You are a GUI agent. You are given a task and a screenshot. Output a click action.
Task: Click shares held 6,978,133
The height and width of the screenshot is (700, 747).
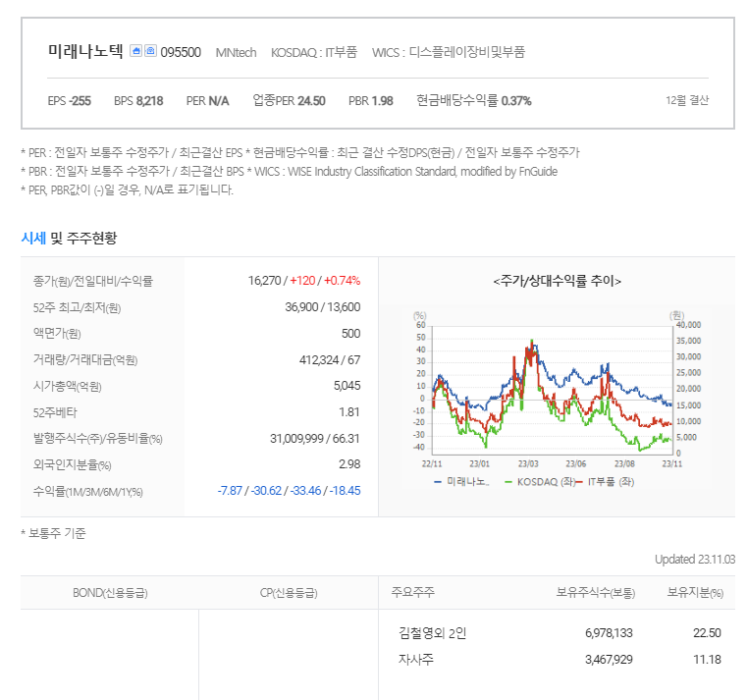[609, 633]
